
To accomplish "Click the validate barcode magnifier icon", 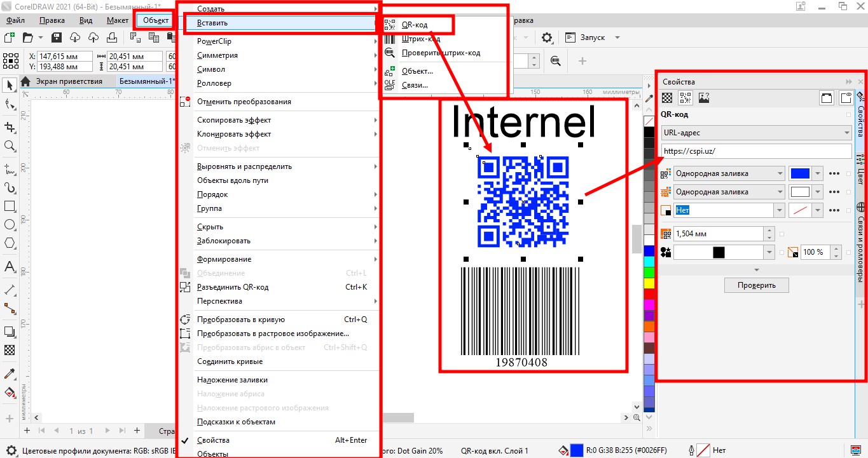I will [x=556, y=60].
